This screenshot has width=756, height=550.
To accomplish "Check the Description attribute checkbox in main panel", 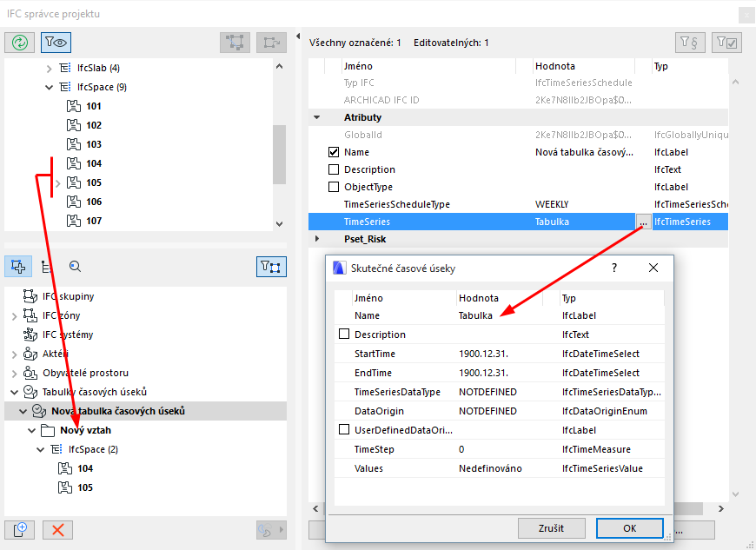I will pos(334,169).
